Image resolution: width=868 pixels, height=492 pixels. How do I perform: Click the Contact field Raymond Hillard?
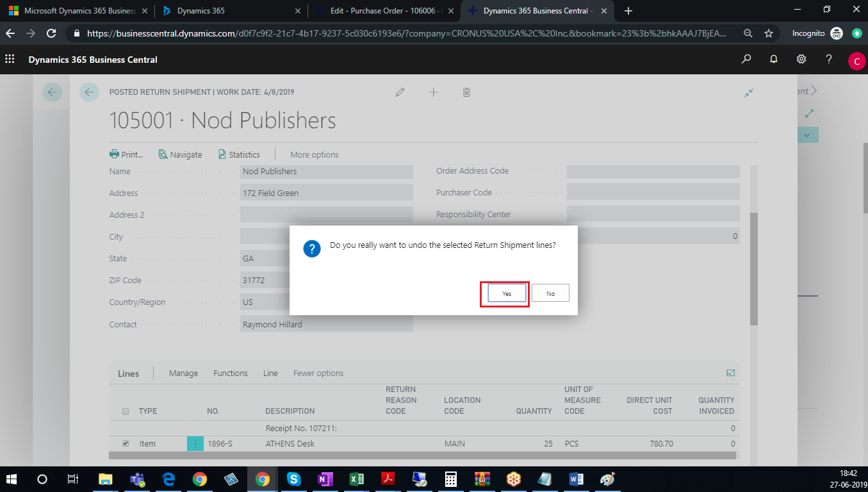(327, 324)
